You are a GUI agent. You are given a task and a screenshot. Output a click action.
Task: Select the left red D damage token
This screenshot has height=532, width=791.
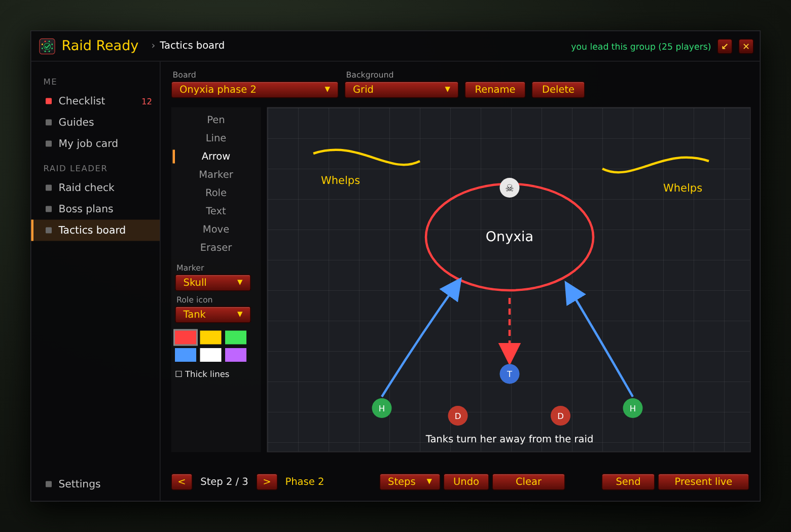point(458,415)
